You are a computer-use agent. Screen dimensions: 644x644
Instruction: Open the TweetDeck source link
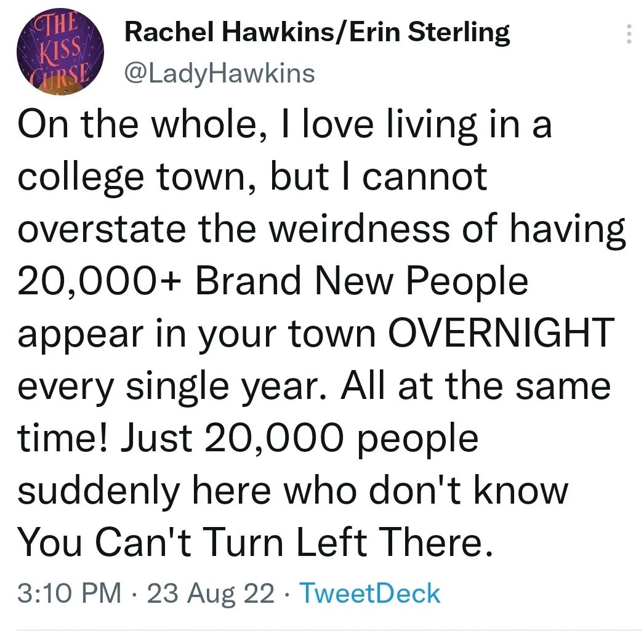click(369, 594)
